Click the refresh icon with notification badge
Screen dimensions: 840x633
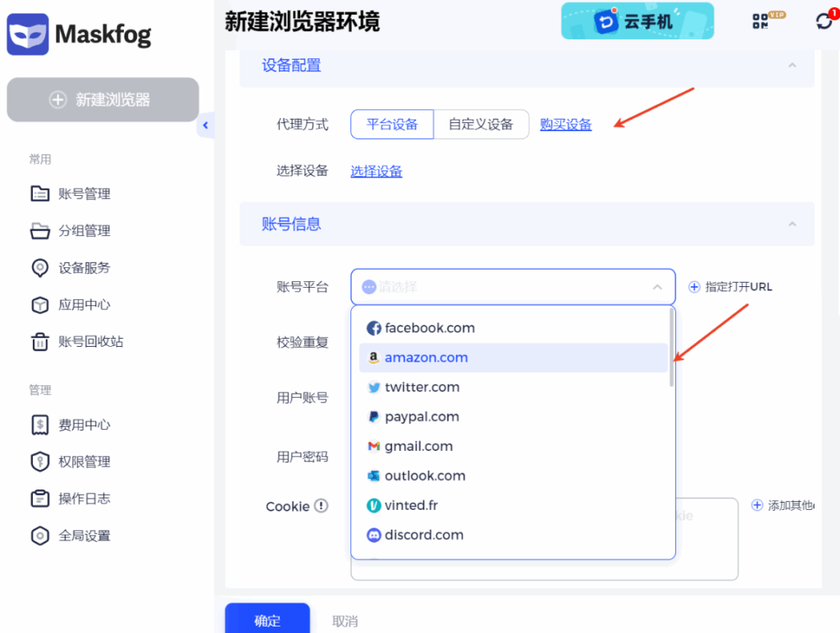point(824,20)
